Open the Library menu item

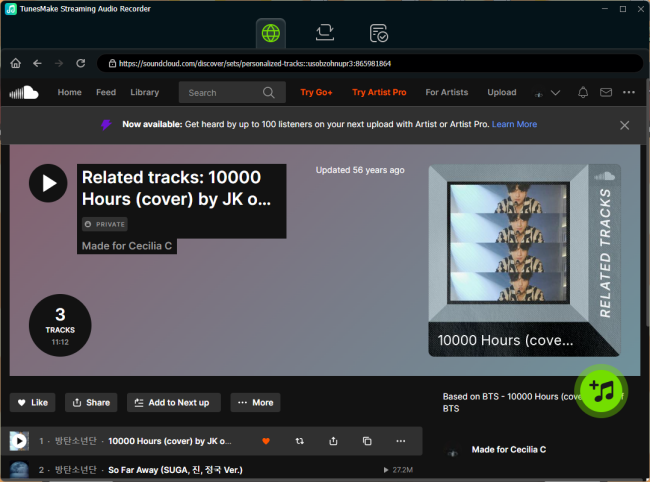point(145,92)
